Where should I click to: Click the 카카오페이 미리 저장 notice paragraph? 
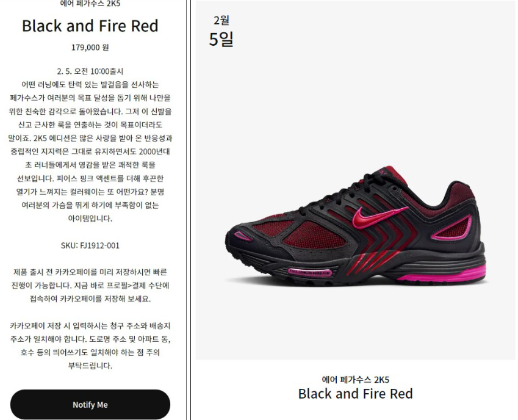(x=90, y=286)
